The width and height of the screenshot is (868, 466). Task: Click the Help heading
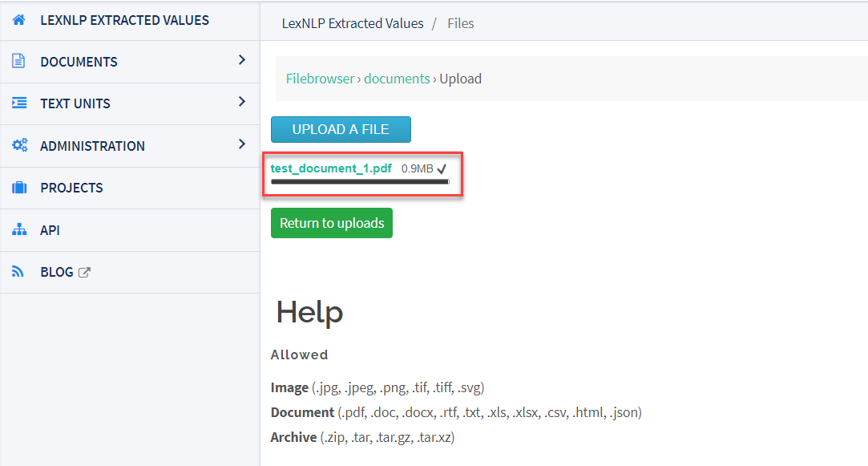[x=309, y=312]
